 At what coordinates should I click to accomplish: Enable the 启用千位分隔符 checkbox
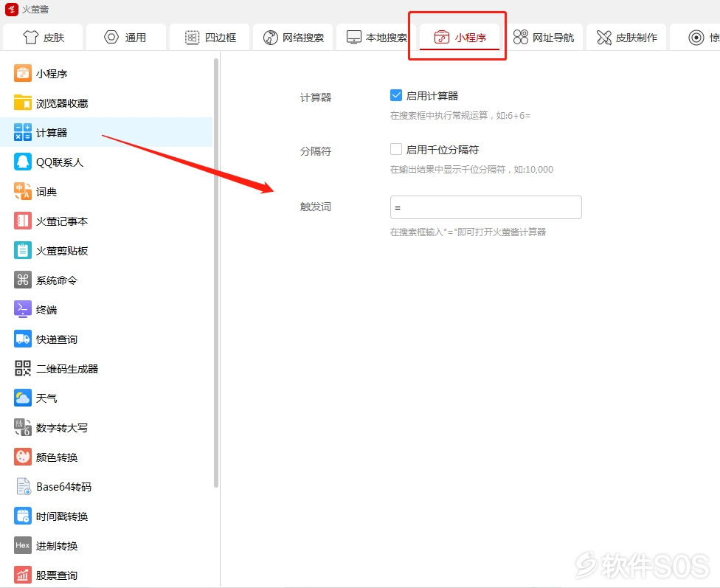click(396, 149)
